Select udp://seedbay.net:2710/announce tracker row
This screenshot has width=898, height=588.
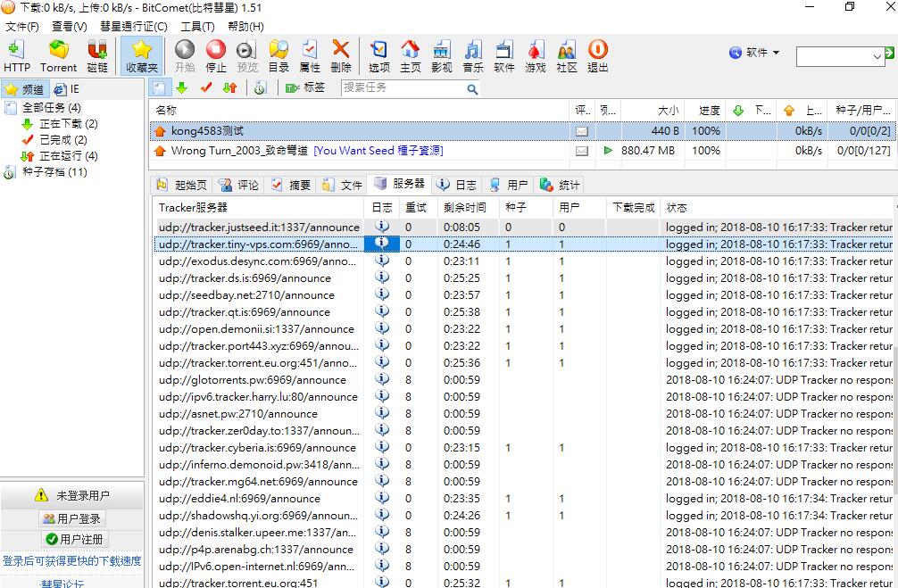521,294
